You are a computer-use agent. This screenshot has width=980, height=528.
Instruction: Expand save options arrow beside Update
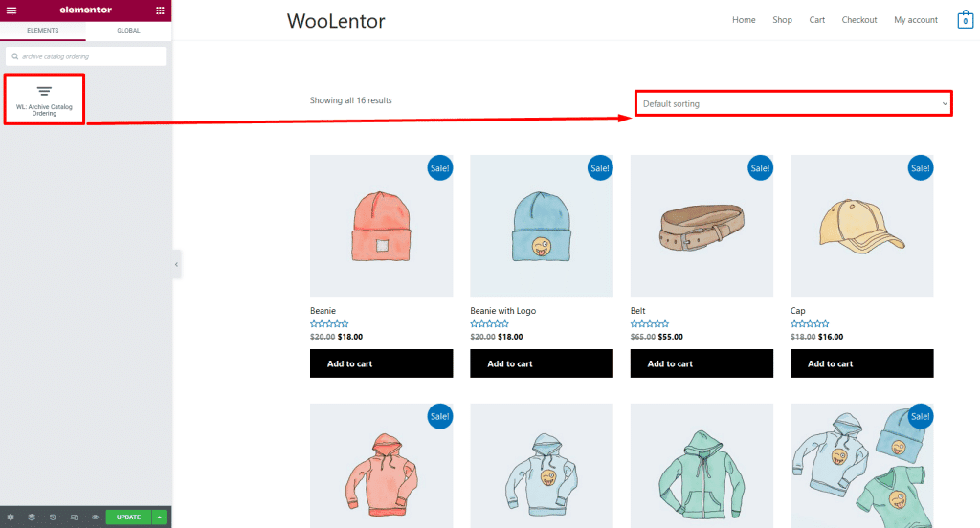[159, 517]
